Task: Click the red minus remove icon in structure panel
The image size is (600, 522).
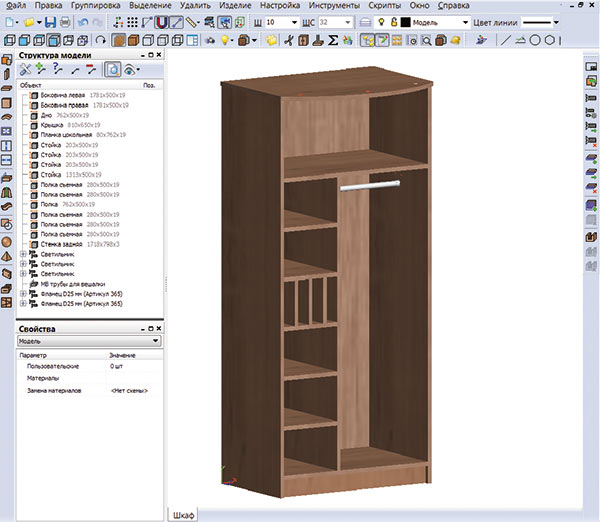Action: tap(92, 70)
